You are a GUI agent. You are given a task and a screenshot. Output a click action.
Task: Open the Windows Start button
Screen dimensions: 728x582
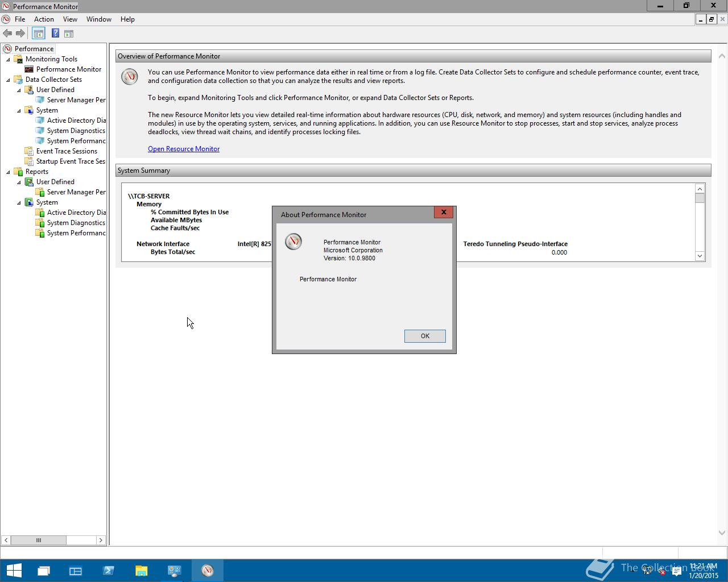click(14, 571)
